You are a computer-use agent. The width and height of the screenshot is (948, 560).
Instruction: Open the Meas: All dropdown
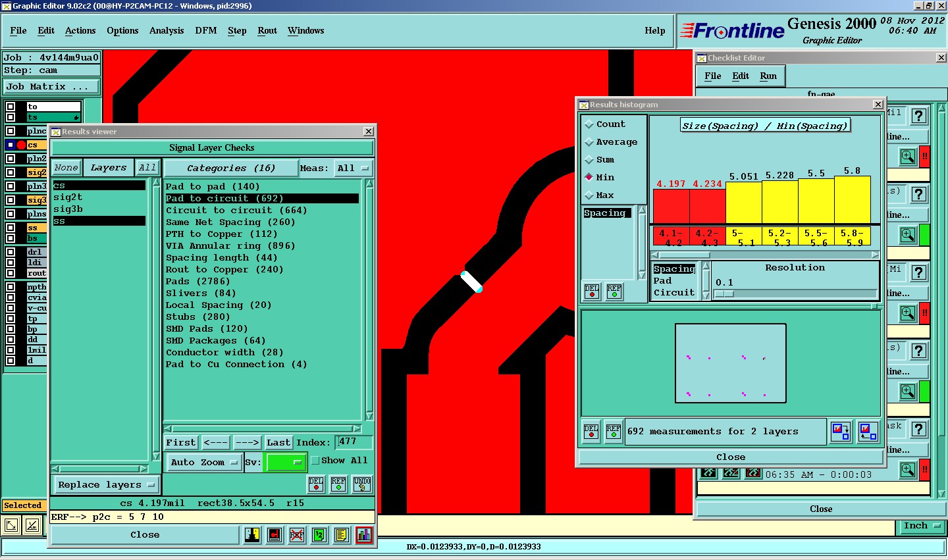click(x=354, y=168)
